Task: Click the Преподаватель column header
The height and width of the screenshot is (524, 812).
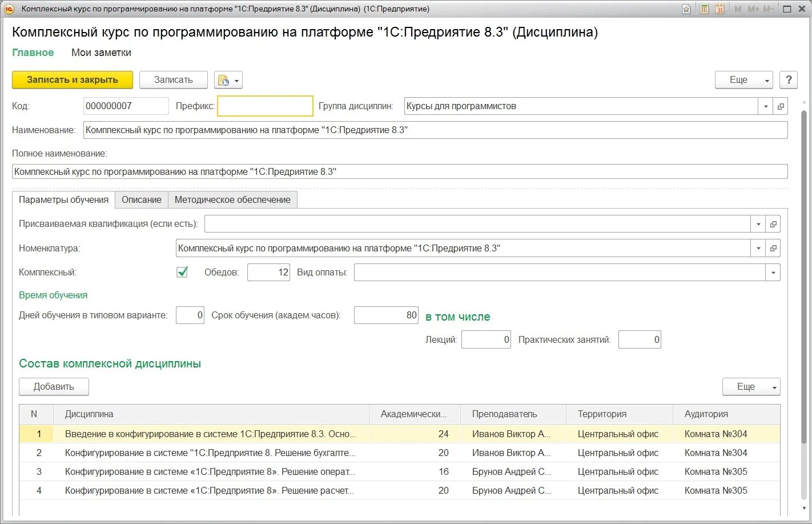Action: coord(513,414)
